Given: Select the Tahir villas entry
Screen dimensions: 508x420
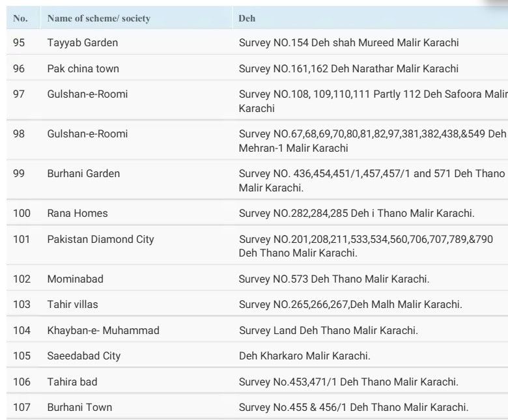Looking at the screenshot, I should click(72, 305).
